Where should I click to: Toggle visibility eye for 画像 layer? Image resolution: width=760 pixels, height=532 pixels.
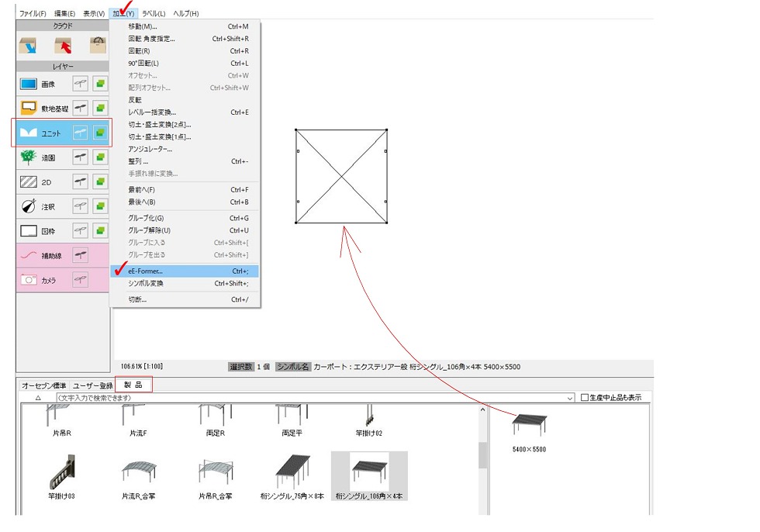pos(81,83)
